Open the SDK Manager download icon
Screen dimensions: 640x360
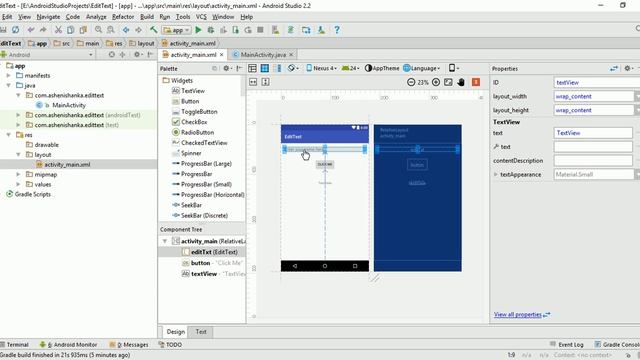(321, 30)
